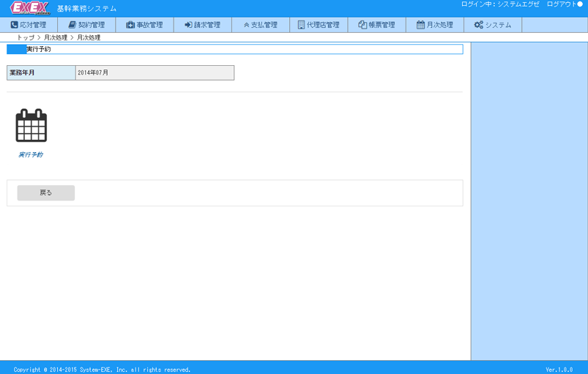Log out using the ログアウト link
This screenshot has height=374, width=588.
click(562, 4)
